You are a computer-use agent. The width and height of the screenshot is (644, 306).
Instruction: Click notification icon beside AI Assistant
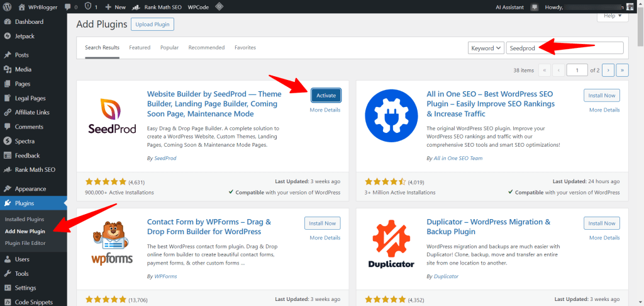535,7
